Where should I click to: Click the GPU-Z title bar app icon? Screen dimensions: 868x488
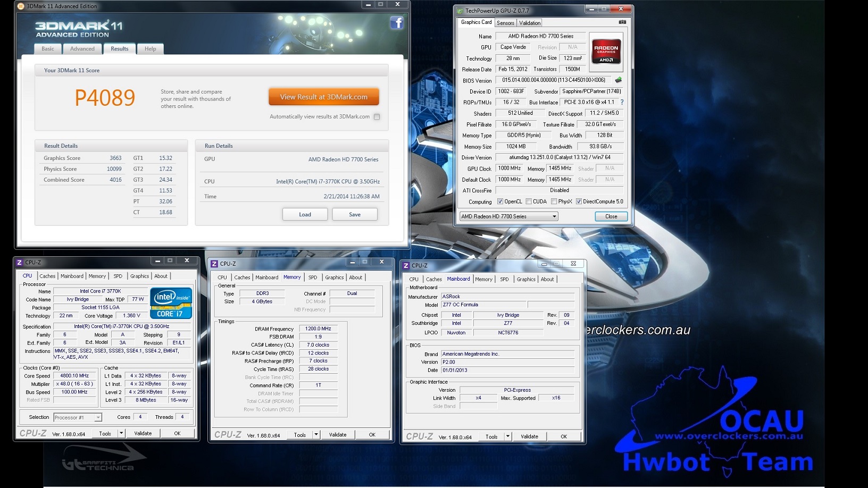pyautogui.click(x=460, y=11)
